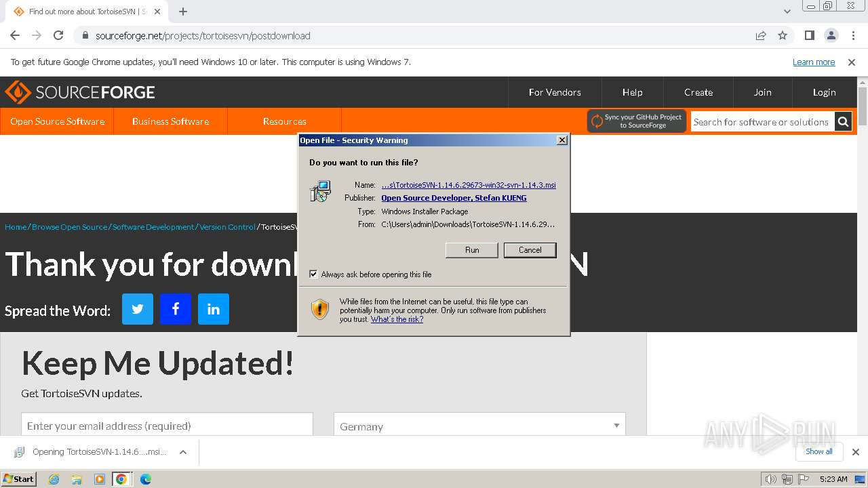Click the network icon in the system tray

787,479
